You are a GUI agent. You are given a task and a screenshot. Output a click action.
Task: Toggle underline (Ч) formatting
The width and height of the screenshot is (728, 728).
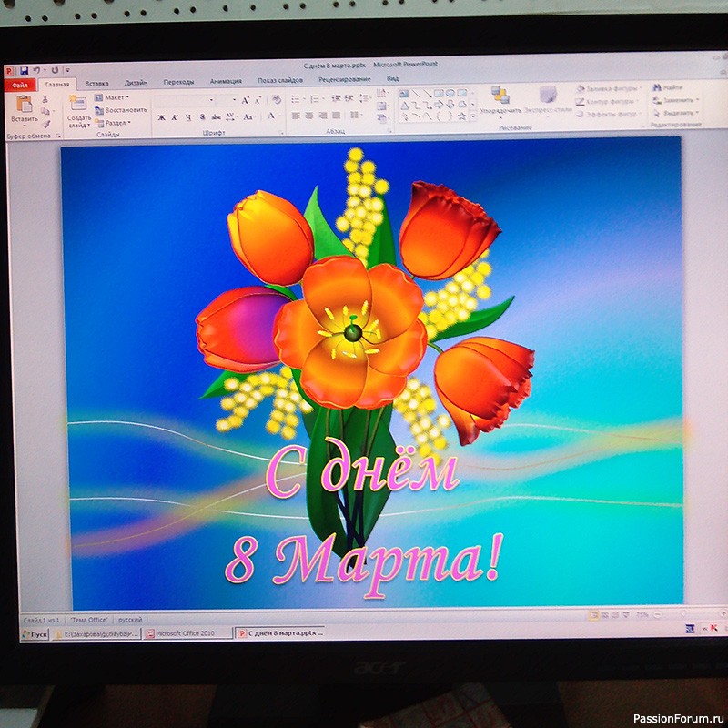tap(187, 116)
